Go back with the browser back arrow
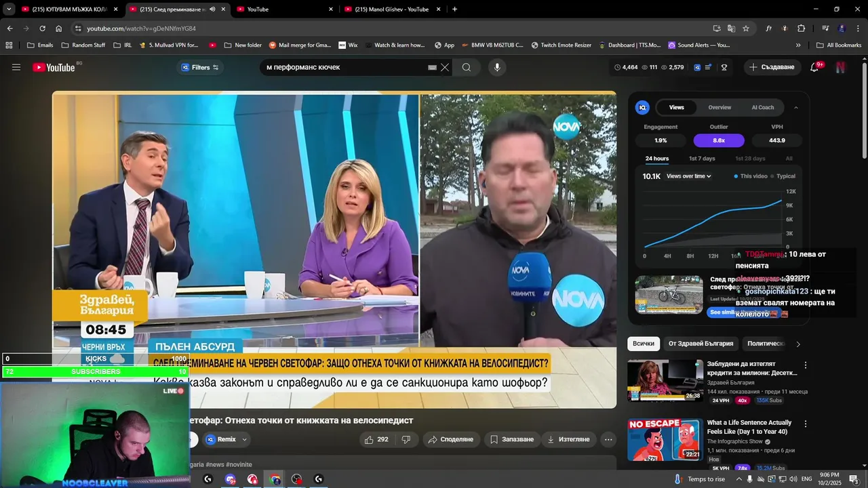868x488 pixels. pyautogui.click(x=9, y=28)
